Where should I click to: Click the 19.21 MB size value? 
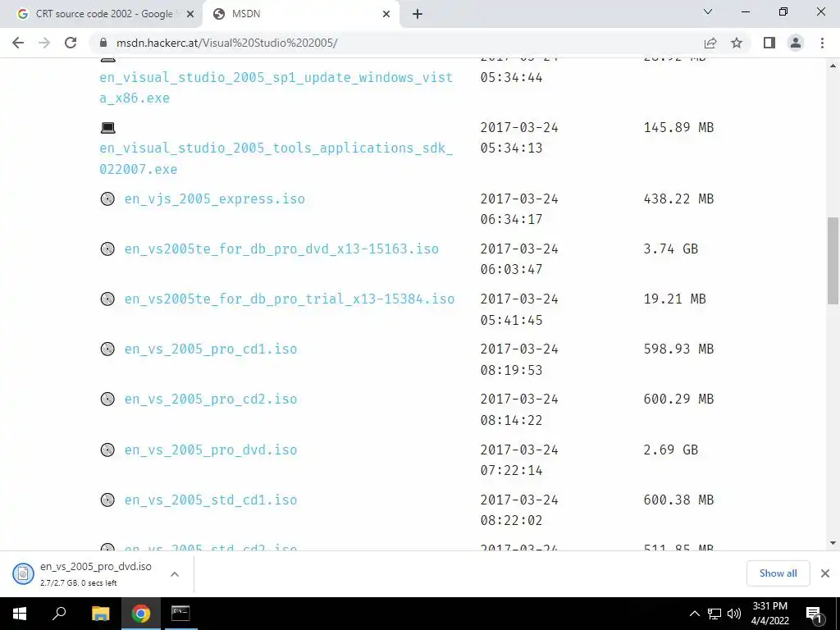(675, 299)
